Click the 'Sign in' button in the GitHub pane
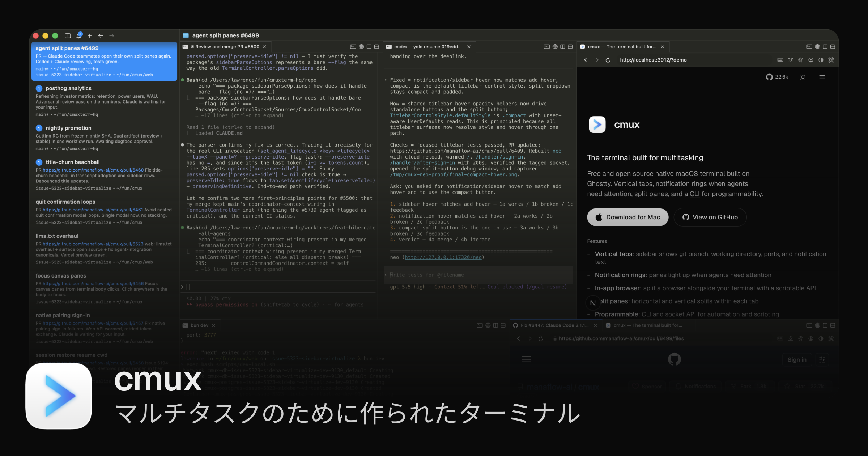 (x=797, y=360)
